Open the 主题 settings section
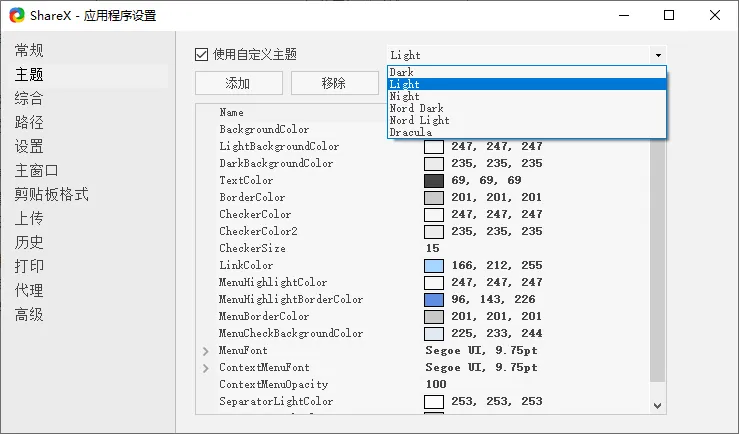Image resolution: width=739 pixels, height=434 pixels. (29, 74)
